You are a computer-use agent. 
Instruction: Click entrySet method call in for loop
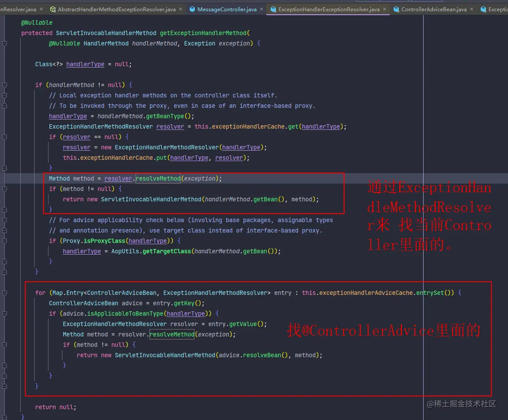(x=430, y=293)
